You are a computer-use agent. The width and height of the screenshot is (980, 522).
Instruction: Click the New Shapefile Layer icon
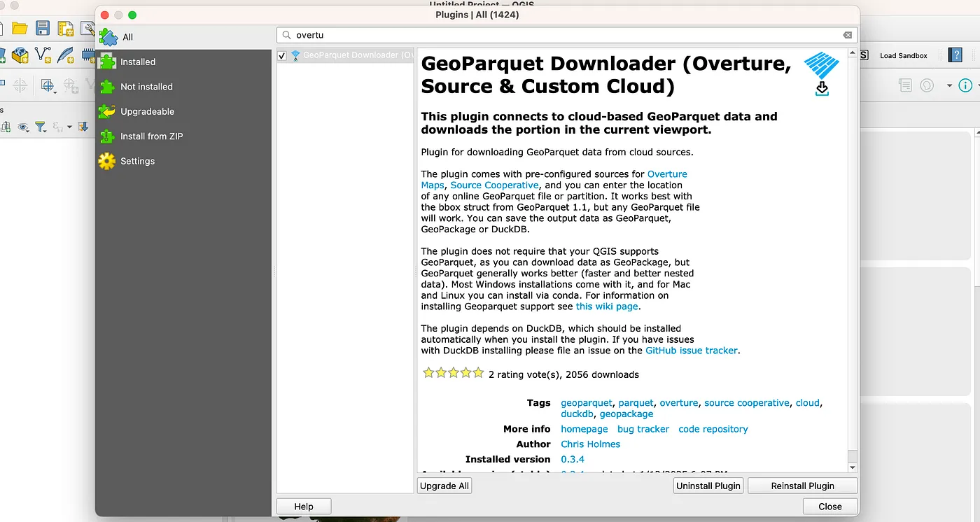(43, 55)
